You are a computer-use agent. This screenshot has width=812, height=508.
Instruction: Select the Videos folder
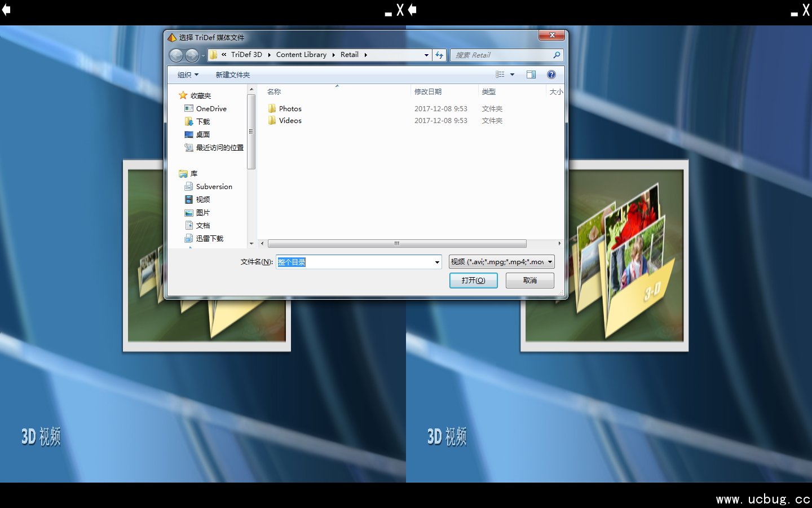pyautogui.click(x=290, y=121)
